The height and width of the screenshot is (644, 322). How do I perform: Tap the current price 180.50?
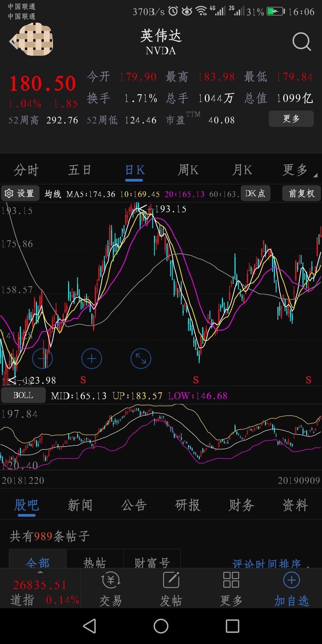coord(43,83)
